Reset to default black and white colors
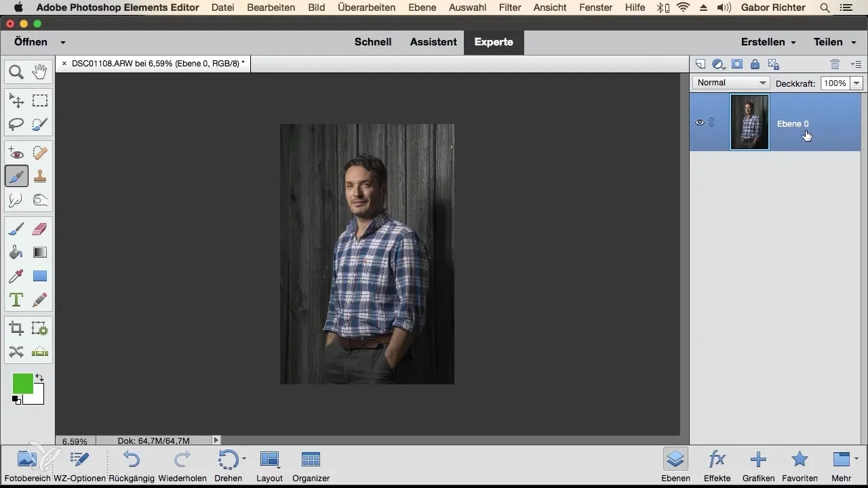This screenshot has height=488, width=868. point(16,400)
